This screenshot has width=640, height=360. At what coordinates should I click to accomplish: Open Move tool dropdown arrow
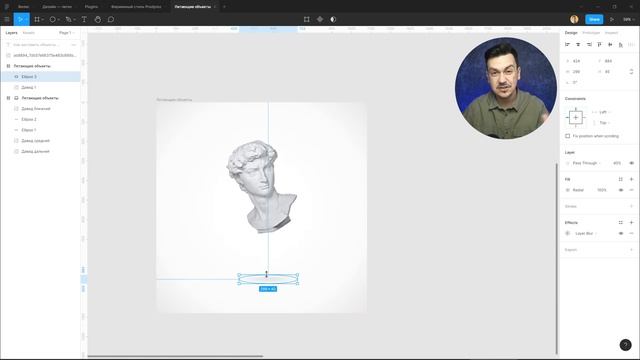[x=26, y=20]
